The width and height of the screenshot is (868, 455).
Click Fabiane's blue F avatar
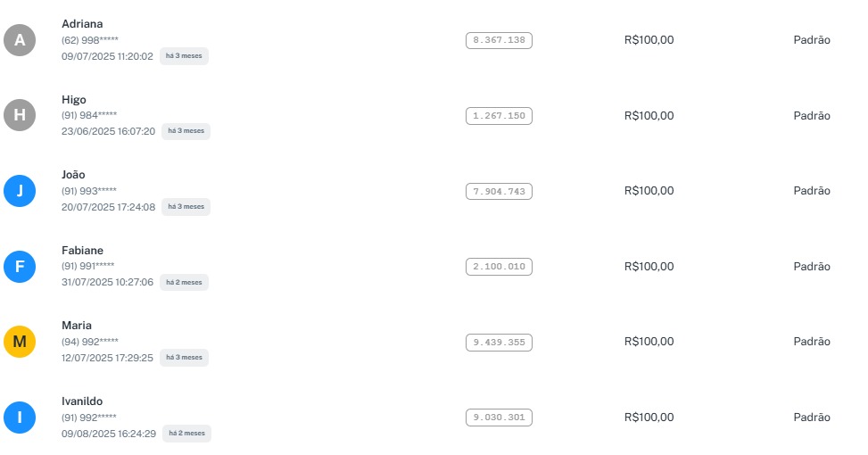coord(20,266)
